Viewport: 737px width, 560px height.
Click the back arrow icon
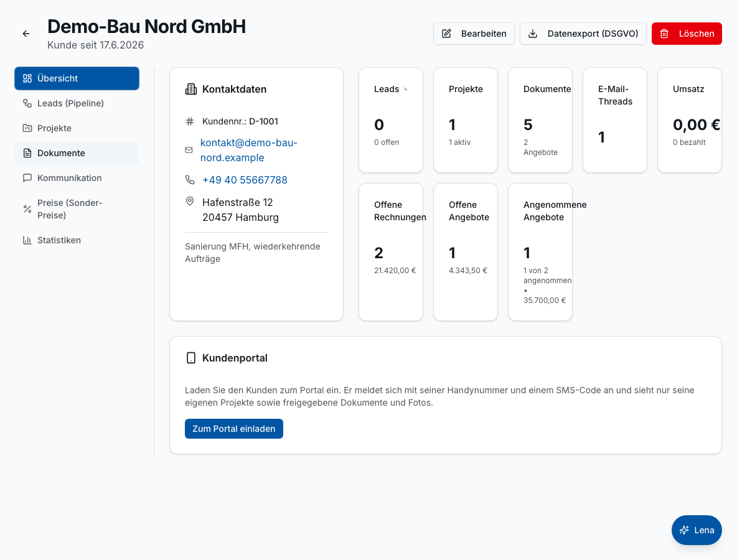[26, 34]
